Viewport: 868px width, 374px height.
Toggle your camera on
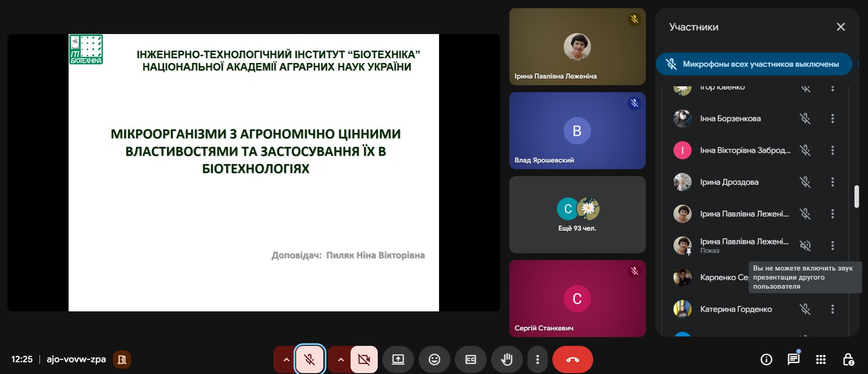[x=364, y=359]
